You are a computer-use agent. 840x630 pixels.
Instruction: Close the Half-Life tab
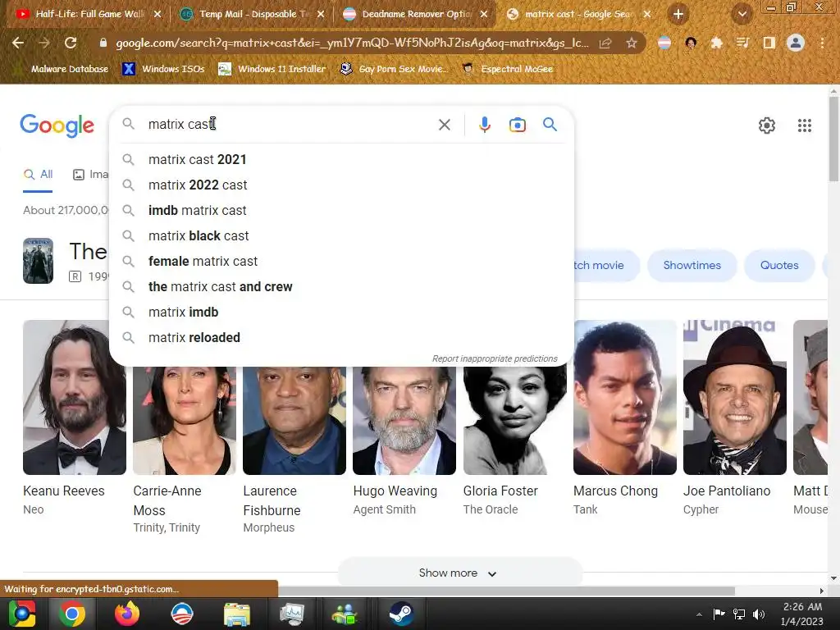click(x=157, y=14)
